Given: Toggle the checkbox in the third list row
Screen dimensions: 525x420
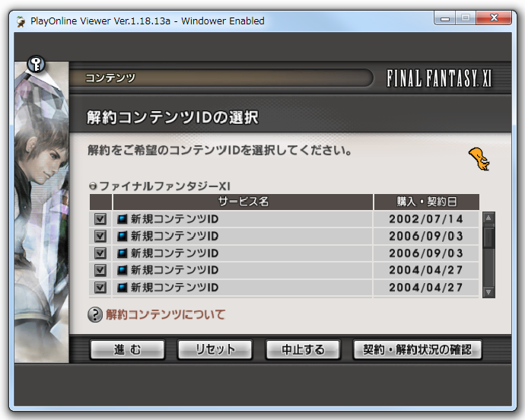Looking at the screenshot, I should 100,253.
